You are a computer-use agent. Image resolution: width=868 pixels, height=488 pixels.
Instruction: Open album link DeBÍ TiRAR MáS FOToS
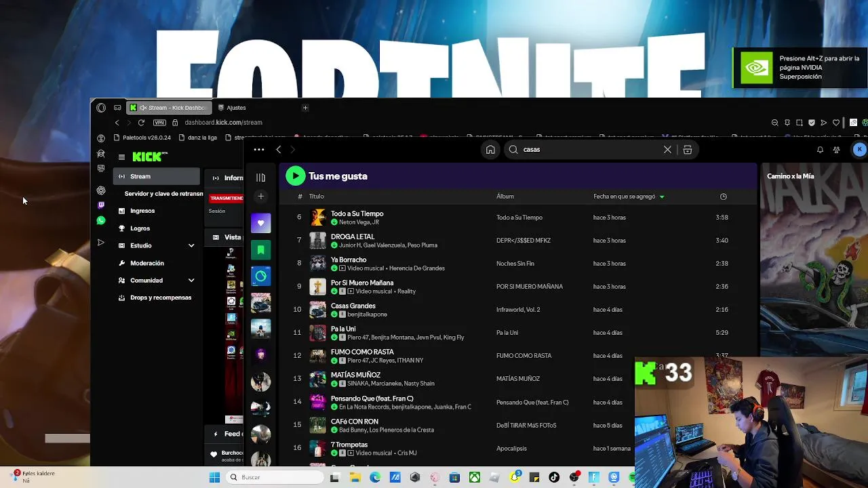click(526, 426)
